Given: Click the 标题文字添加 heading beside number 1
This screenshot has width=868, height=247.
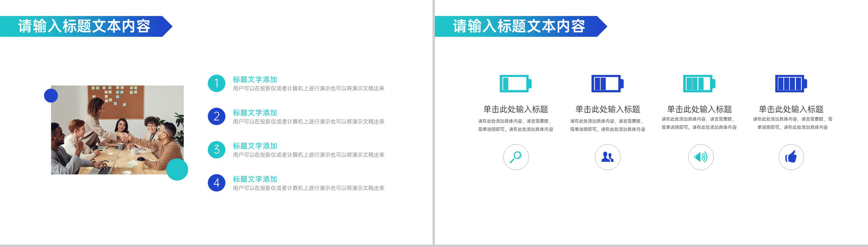Looking at the screenshot, I should click(255, 80).
